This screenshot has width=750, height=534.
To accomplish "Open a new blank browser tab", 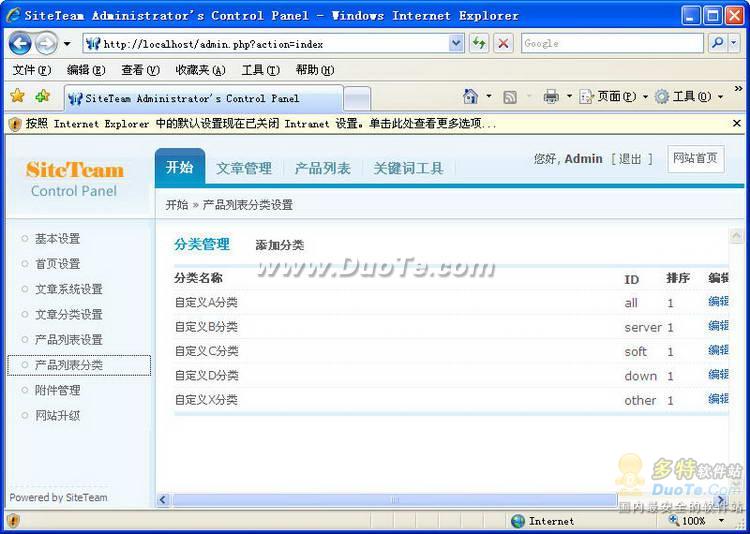I will [x=357, y=100].
